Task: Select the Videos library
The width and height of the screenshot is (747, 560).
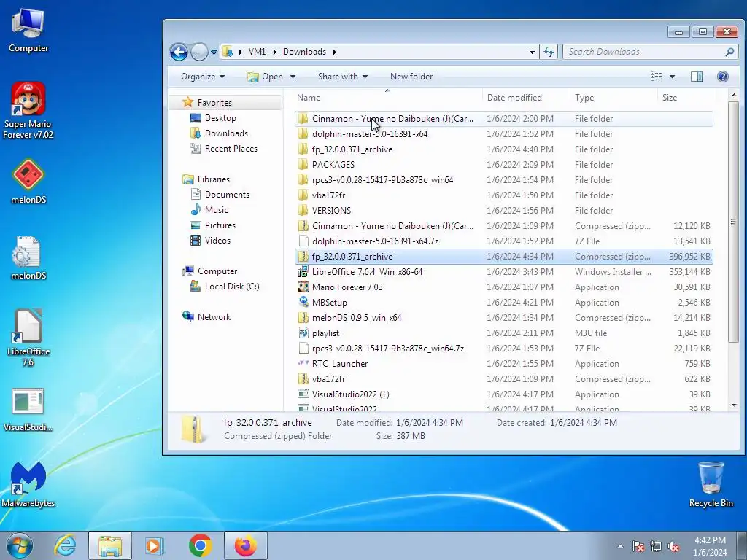Action: (x=217, y=241)
